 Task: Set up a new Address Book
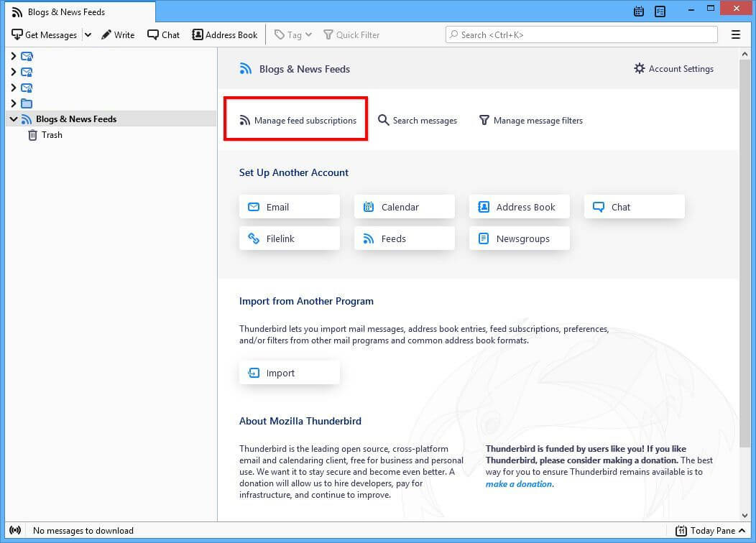[x=520, y=207]
